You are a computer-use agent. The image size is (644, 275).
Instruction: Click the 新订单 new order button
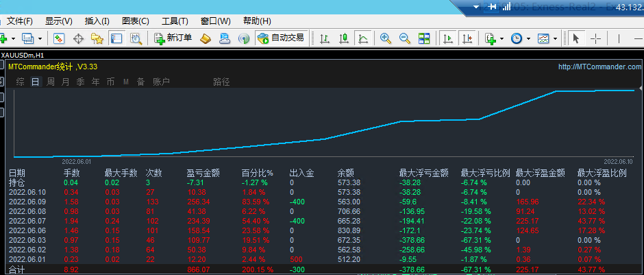[173, 38]
